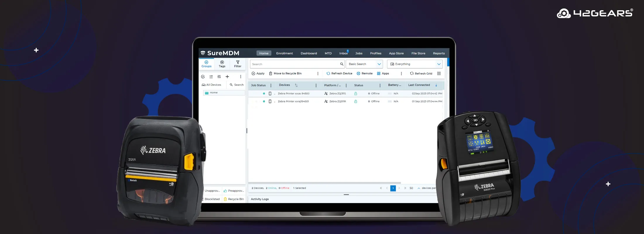Click the list-arrow icon in groups toolbar
The height and width of the screenshot is (234, 644).
211,77
